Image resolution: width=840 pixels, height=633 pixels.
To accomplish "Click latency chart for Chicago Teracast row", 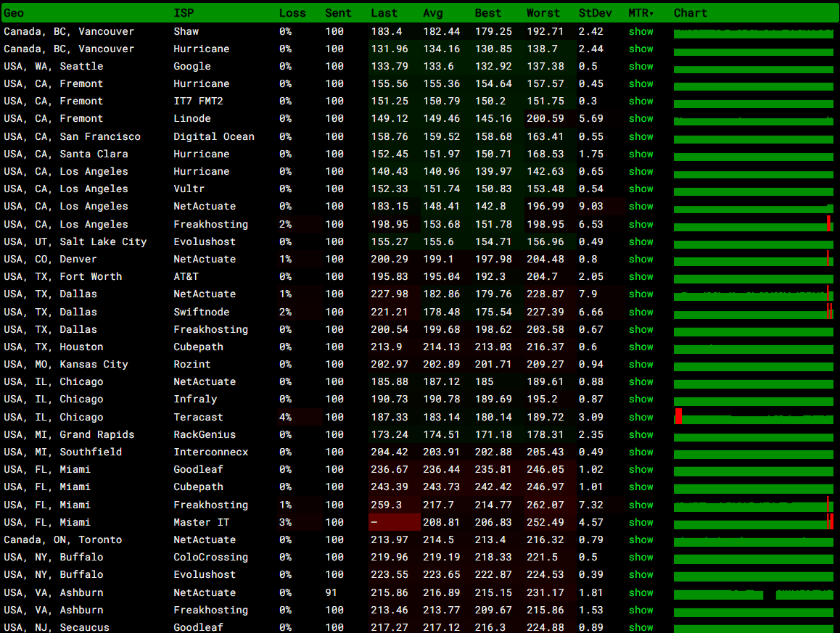I will click(x=754, y=417).
